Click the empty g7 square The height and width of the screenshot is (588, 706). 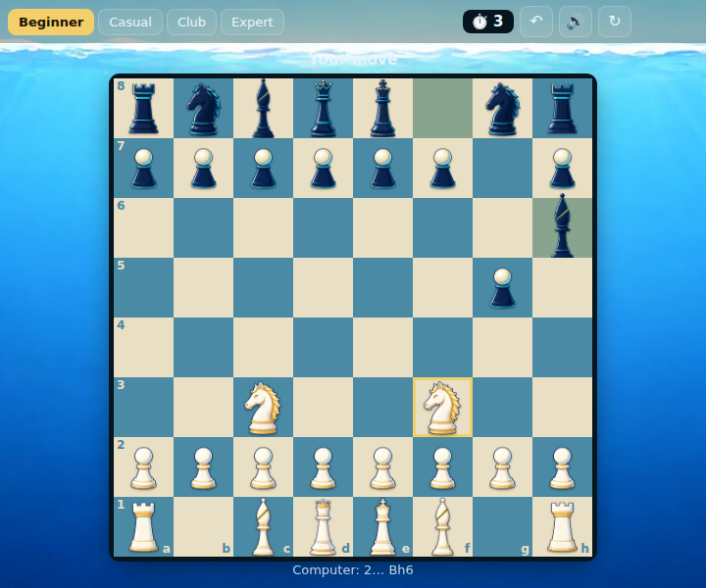502,168
